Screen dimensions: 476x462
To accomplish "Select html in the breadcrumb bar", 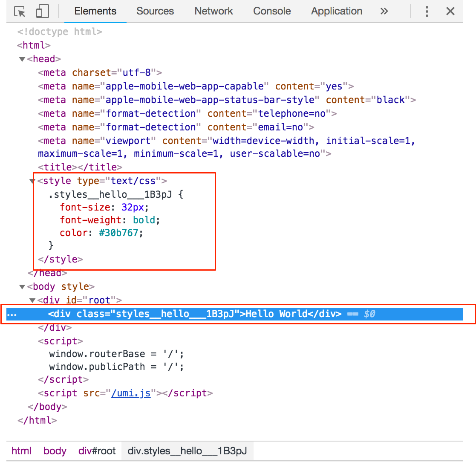I will tap(21, 451).
